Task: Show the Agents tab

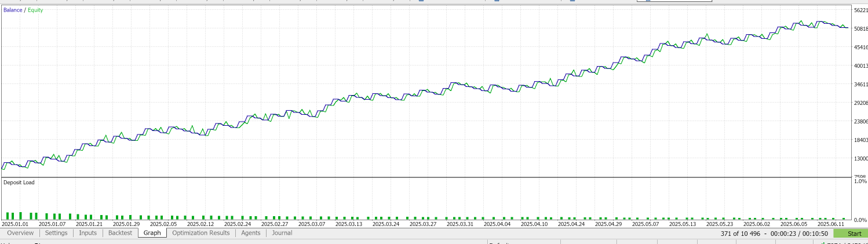Action: pos(251,233)
